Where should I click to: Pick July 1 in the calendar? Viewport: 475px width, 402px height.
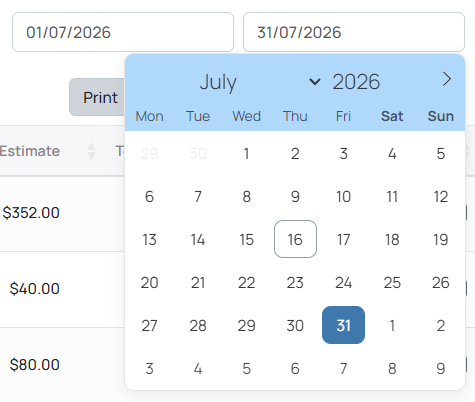pos(246,154)
